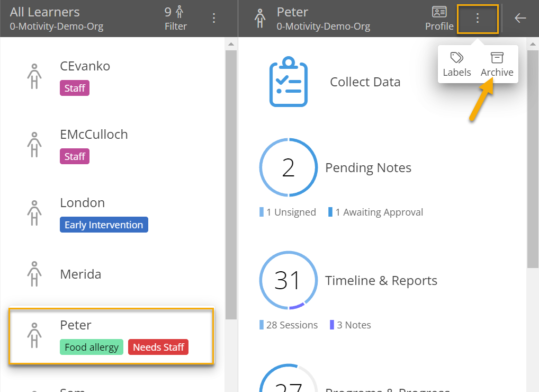Image resolution: width=539 pixels, height=392 pixels.
Task: Click the back arrow on Peter's panel
Action: pos(519,17)
